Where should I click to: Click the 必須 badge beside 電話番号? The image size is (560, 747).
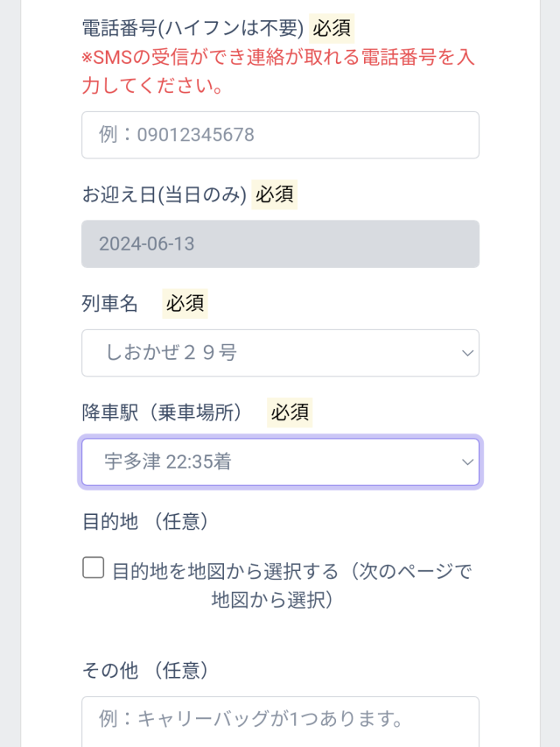tap(332, 29)
